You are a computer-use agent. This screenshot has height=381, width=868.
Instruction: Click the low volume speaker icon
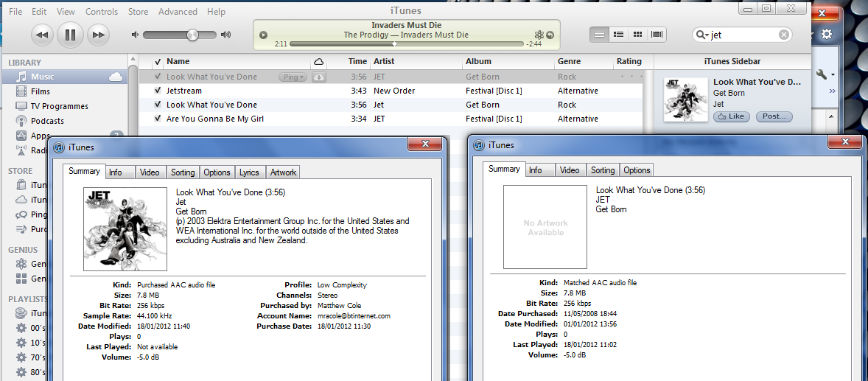[135, 35]
